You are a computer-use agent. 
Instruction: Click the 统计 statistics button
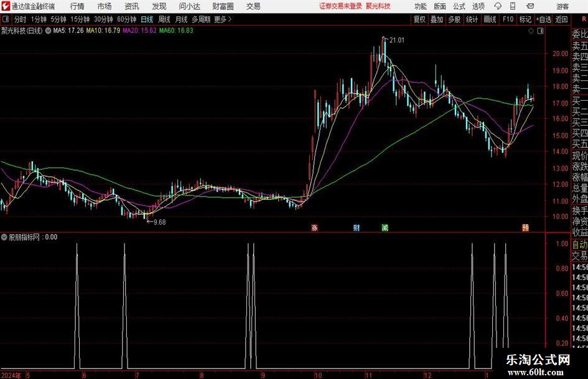click(472, 19)
